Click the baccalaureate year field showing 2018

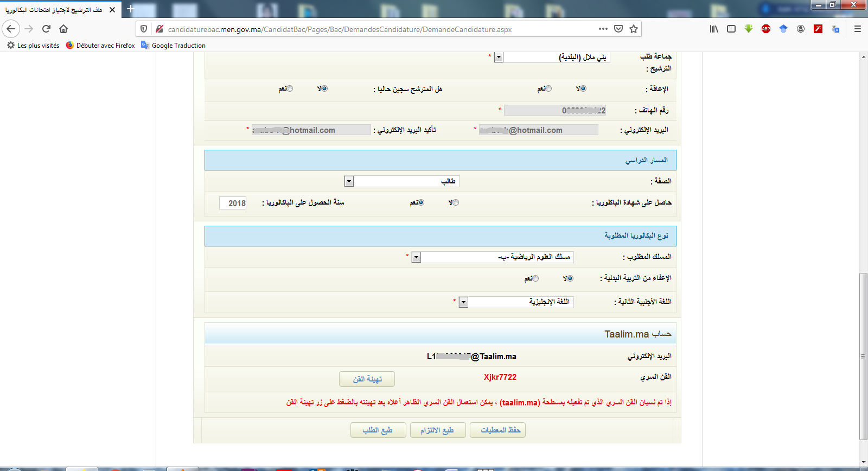tap(233, 203)
